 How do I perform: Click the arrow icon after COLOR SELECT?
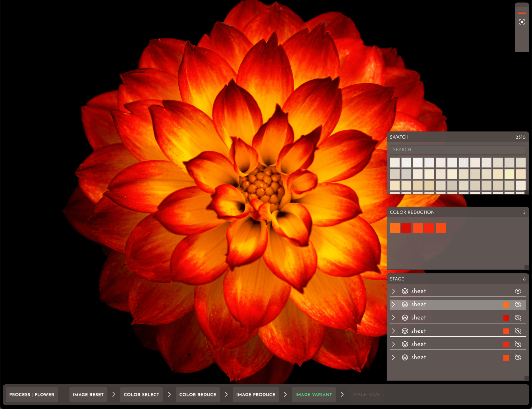point(169,394)
